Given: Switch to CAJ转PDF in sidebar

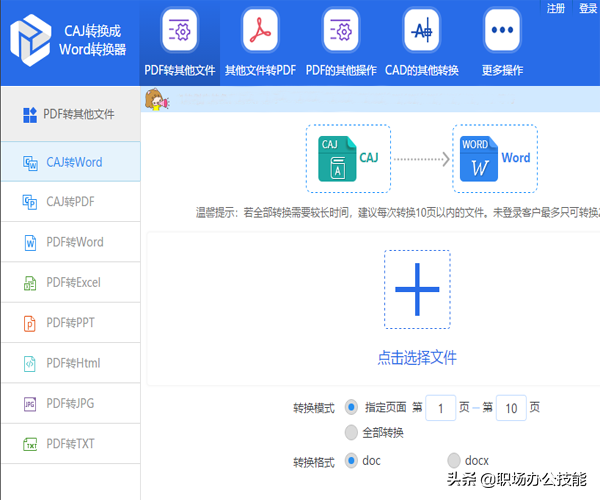Looking at the screenshot, I should coord(71,202).
